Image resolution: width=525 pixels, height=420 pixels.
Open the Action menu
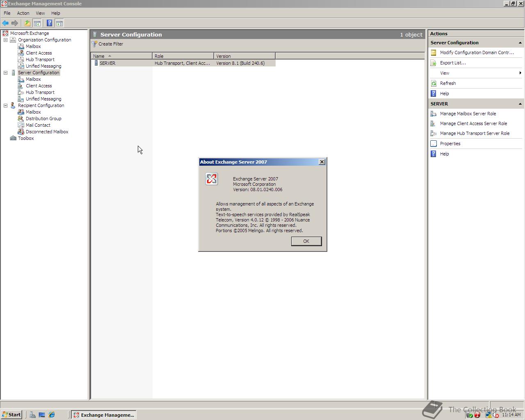[x=23, y=13]
